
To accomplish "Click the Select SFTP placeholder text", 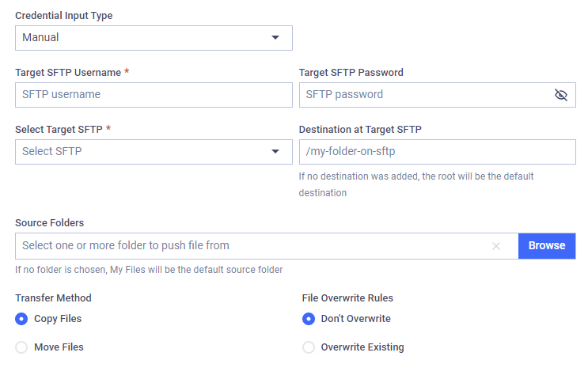I will (51, 151).
